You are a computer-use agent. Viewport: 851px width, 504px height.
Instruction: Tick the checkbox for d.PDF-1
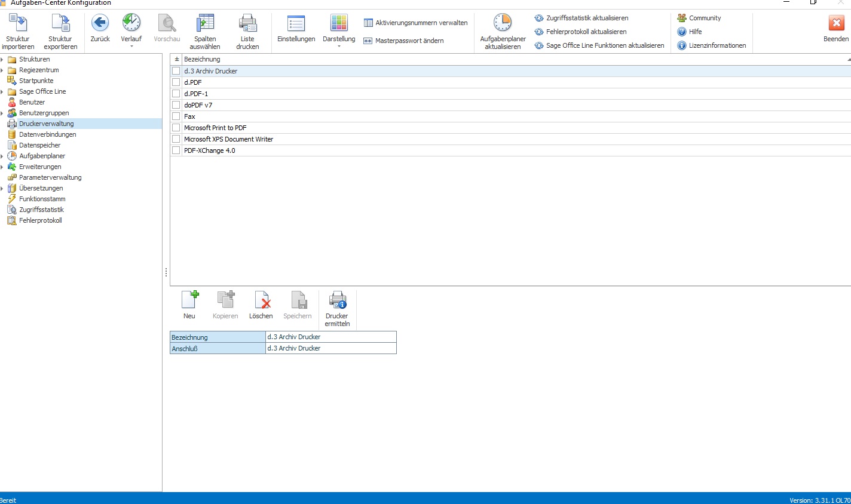click(176, 94)
